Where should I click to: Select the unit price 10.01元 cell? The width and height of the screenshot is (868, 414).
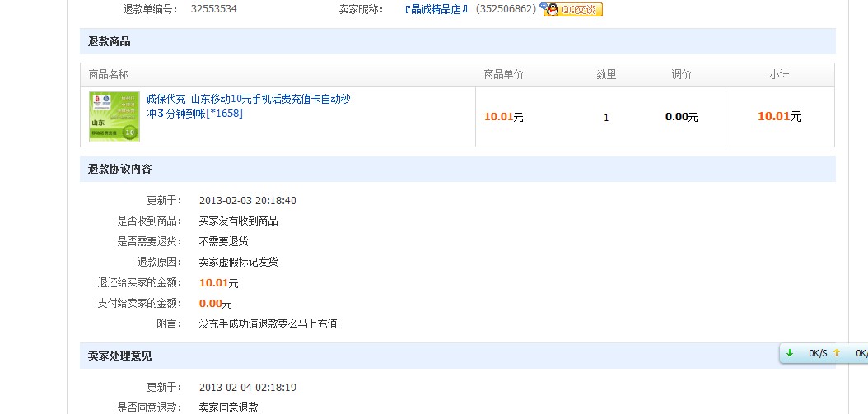click(x=504, y=117)
